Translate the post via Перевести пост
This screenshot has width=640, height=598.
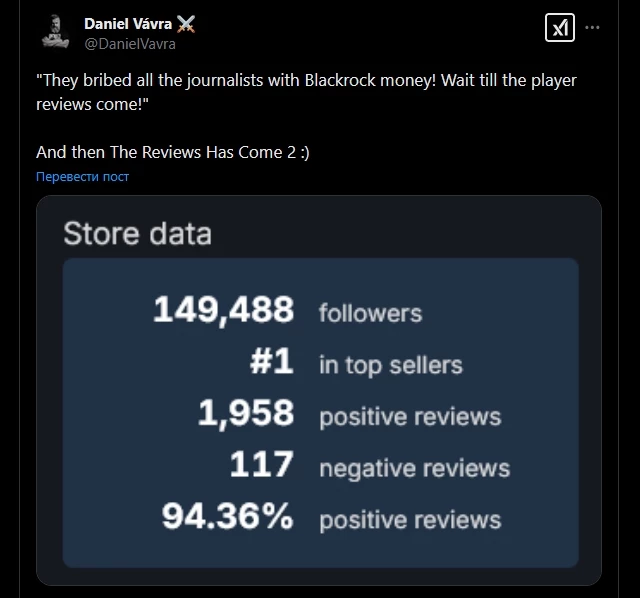(82, 176)
